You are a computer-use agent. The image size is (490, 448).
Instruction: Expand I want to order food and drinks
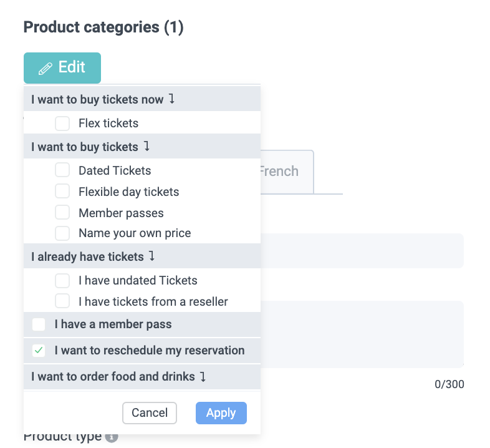point(203,376)
